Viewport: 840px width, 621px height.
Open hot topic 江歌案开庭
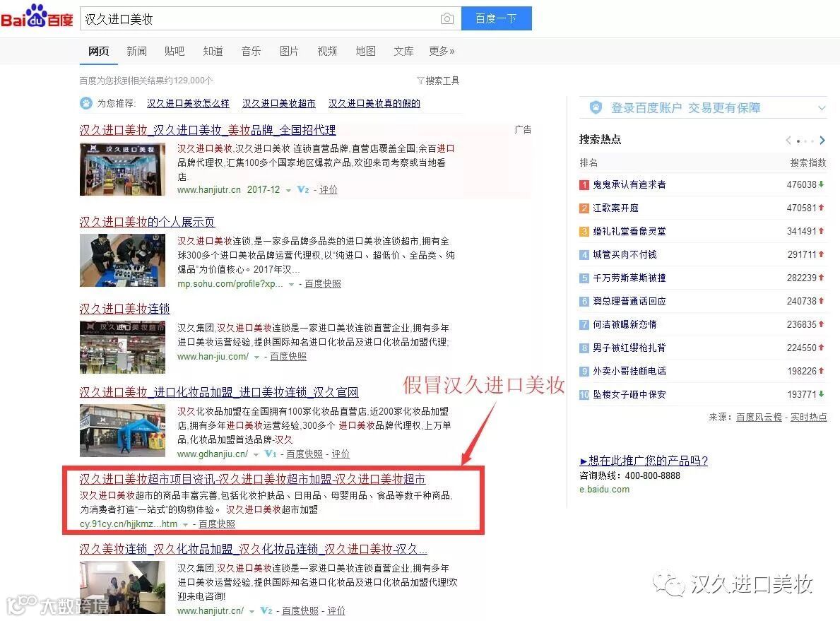point(615,208)
